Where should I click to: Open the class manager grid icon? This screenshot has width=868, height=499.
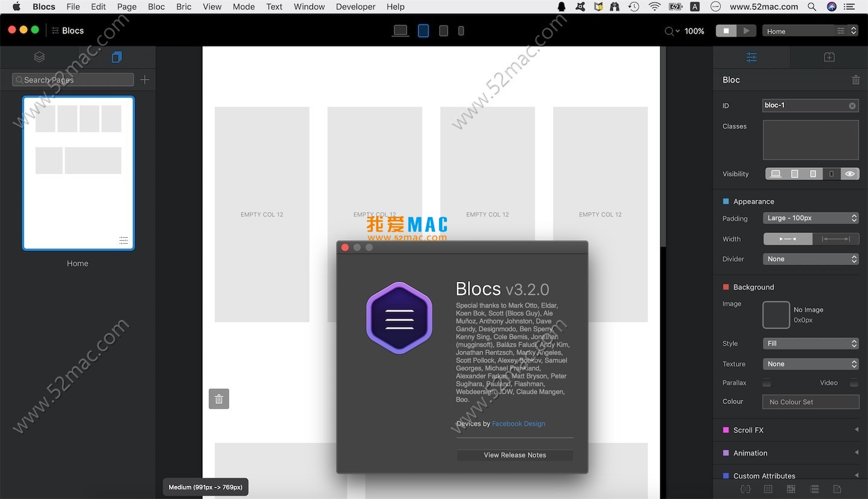click(x=768, y=489)
